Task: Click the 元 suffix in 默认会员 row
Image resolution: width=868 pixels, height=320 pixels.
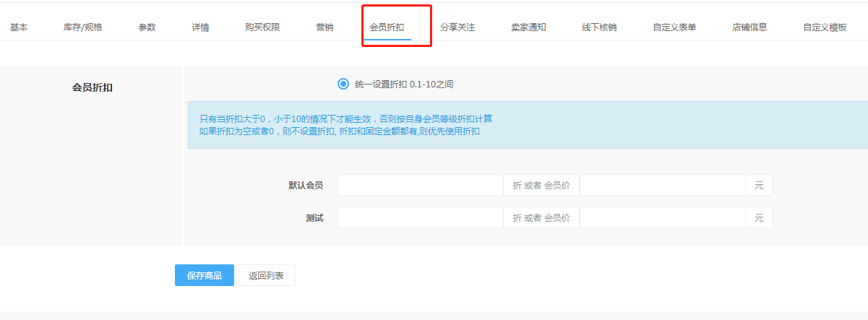Action: tap(759, 185)
